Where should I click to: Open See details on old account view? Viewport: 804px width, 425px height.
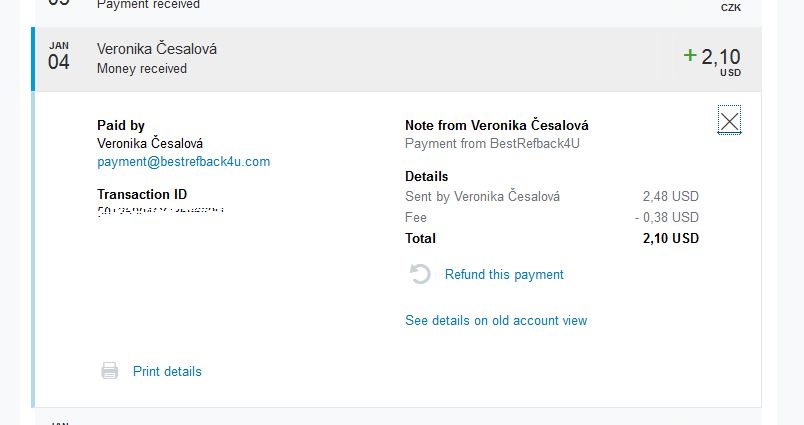tap(496, 320)
